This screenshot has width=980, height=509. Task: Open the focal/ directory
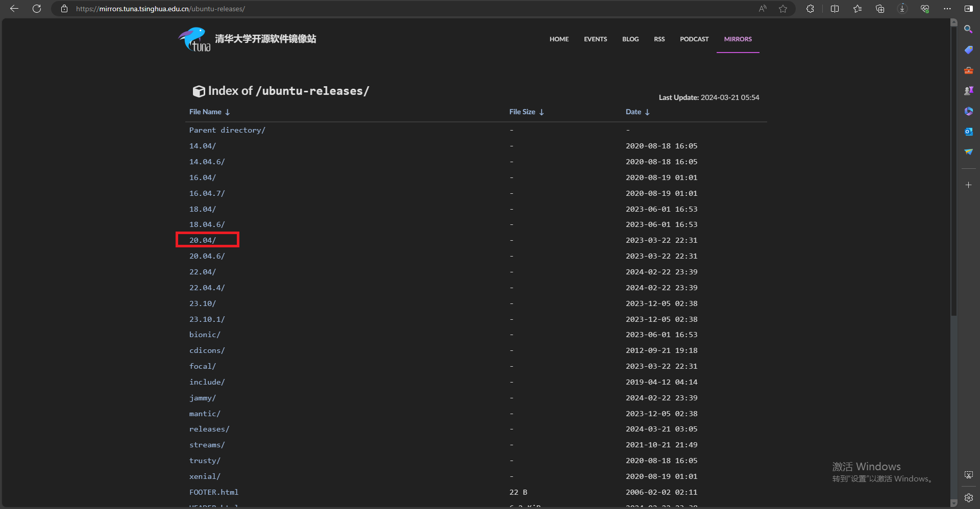[203, 366]
